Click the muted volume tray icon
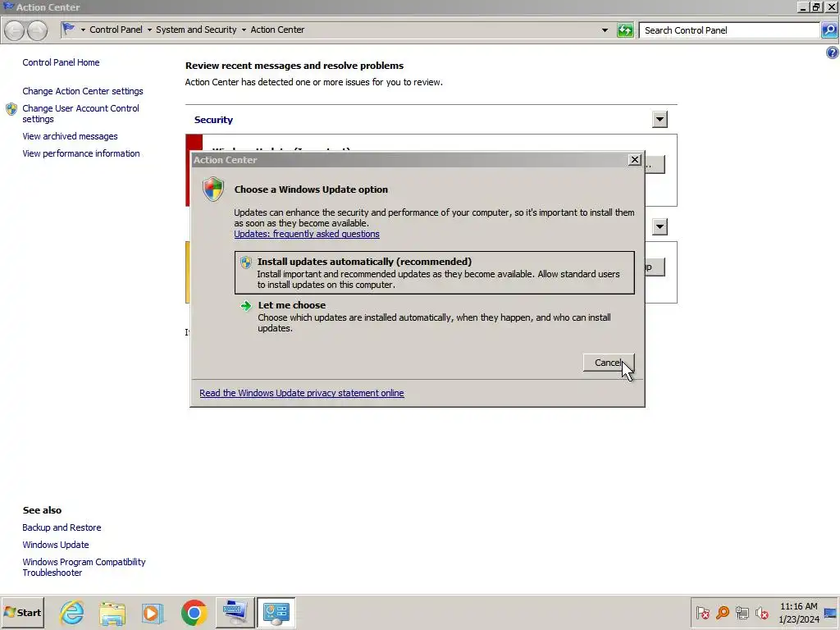Image resolution: width=840 pixels, height=630 pixels. 761,612
